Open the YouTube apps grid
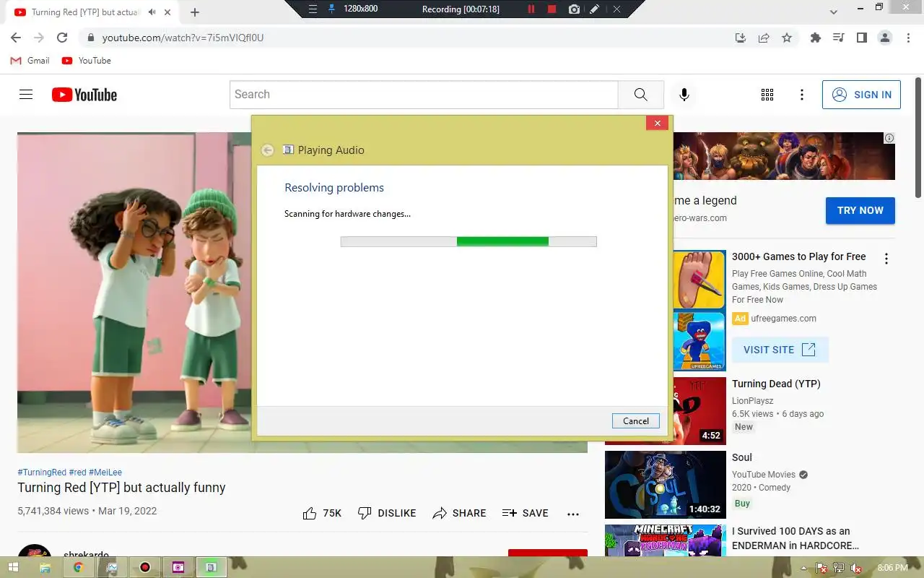The width and height of the screenshot is (924, 578). pyautogui.click(x=767, y=95)
